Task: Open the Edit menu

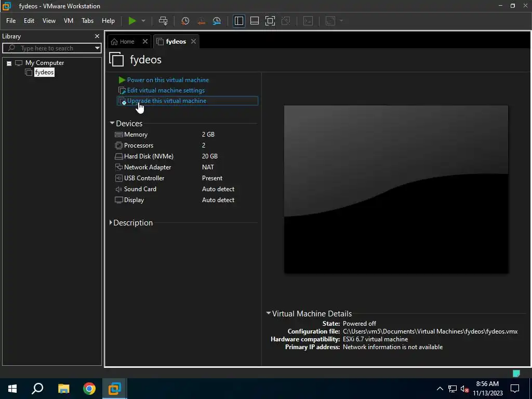Action: 29,21
